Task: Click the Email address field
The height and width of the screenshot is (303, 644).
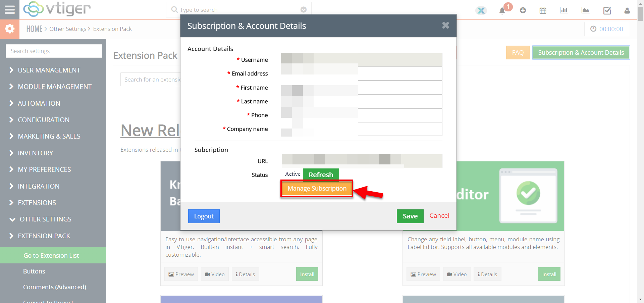Action: pyautogui.click(x=362, y=73)
